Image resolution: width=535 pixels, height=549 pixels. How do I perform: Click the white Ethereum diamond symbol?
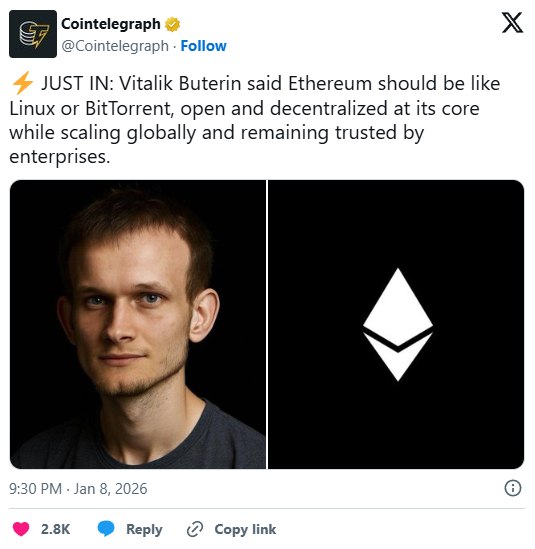point(398,325)
